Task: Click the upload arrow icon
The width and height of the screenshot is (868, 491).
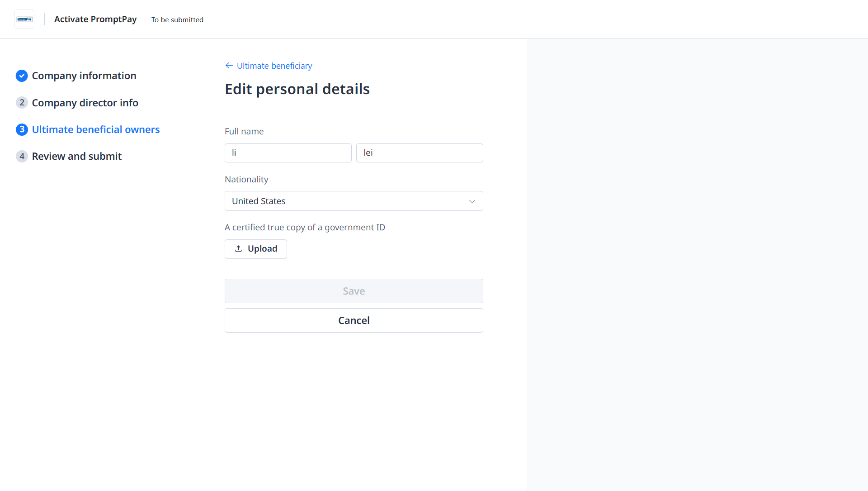Action: [x=238, y=249]
